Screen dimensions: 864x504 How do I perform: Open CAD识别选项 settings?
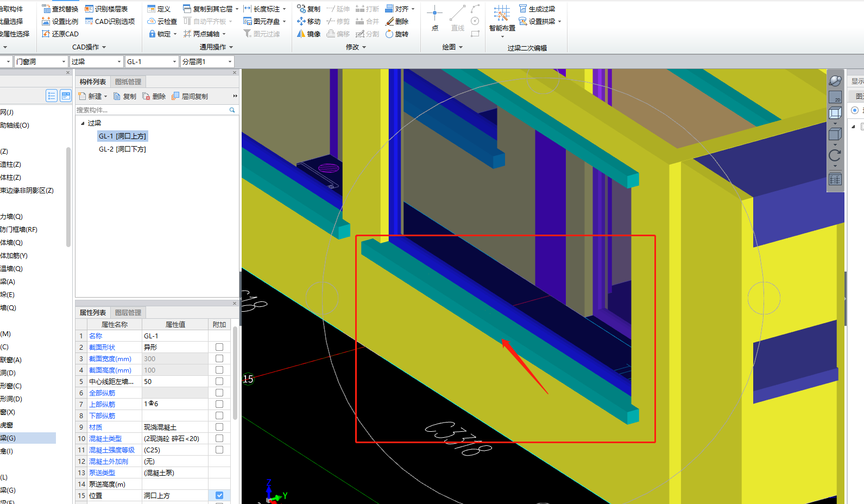click(x=110, y=21)
